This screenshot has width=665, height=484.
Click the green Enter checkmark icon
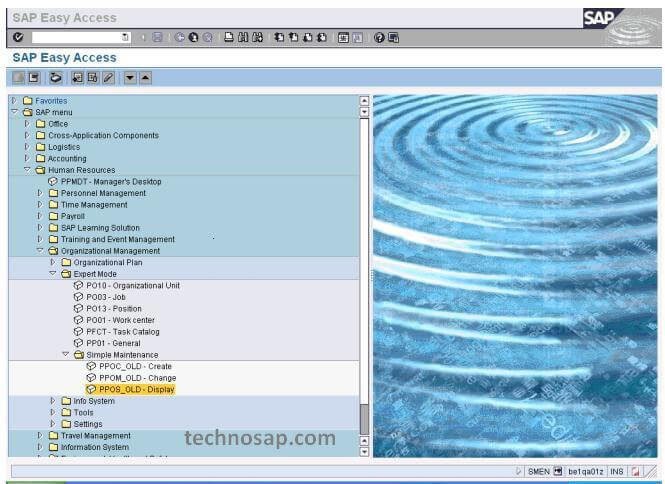point(18,37)
